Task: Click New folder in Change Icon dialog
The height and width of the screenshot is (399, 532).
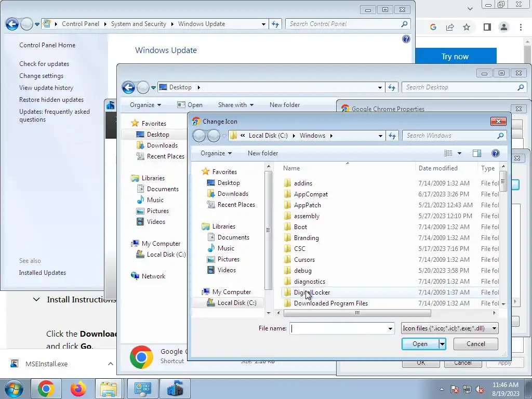Action: coord(263,153)
